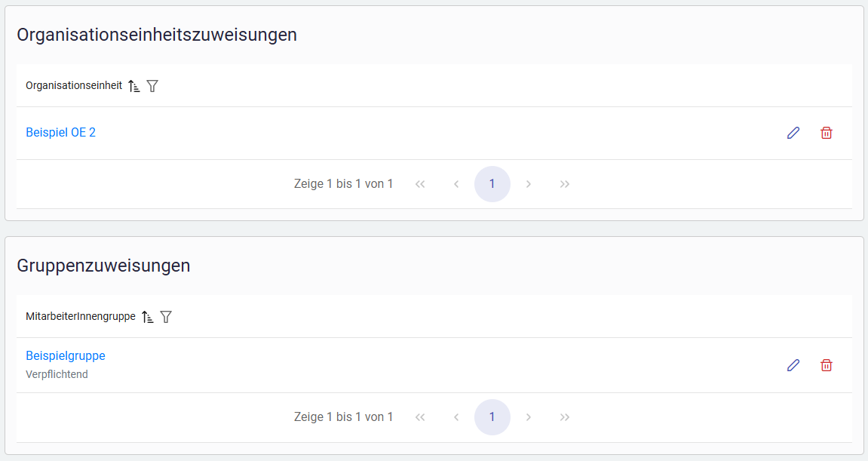Open the Beispiel OE 2 link
Viewport: 868px width, 461px height.
[x=60, y=133]
